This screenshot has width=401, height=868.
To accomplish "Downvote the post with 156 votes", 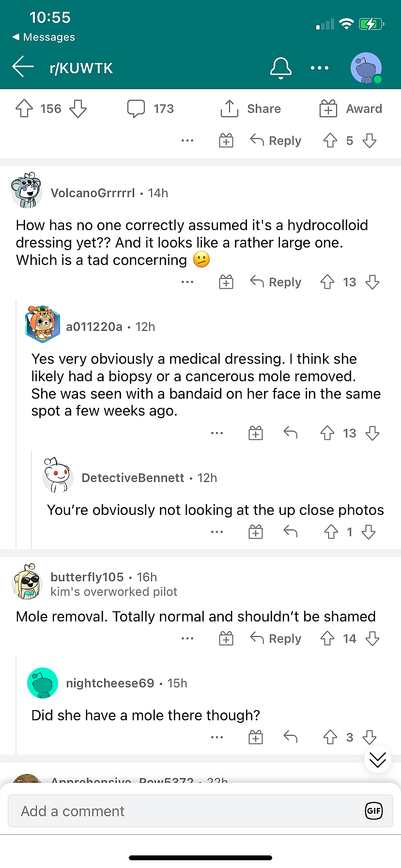I will pos(78,108).
